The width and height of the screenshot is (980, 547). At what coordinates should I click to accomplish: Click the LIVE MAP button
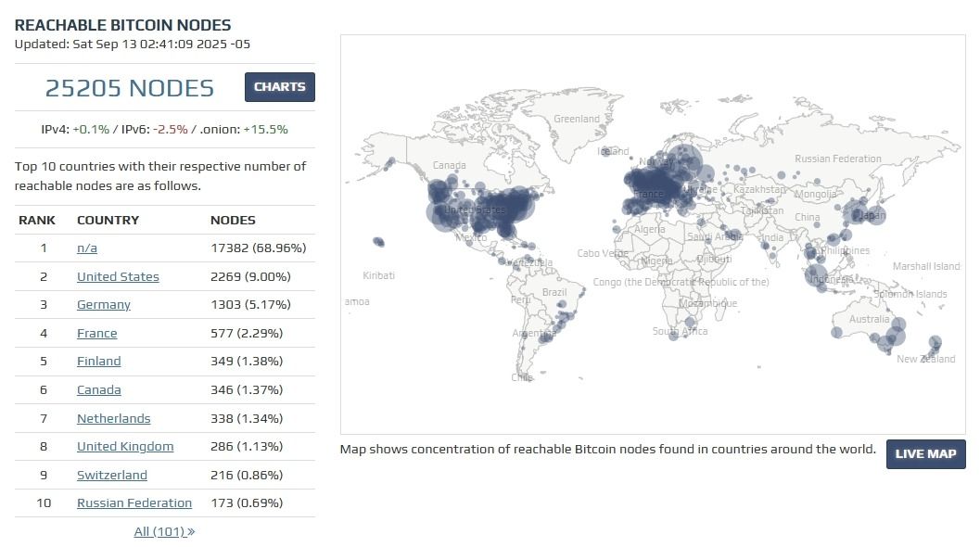tap(925, 454)
